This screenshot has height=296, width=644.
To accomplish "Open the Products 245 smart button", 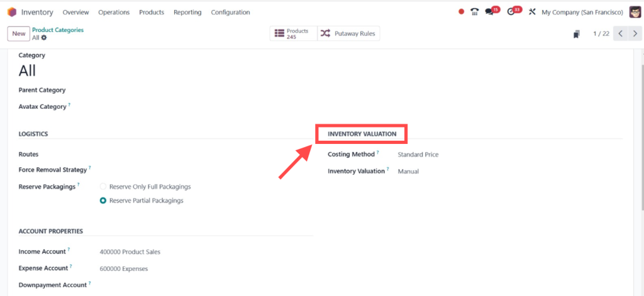I will [x=294, y=34].
